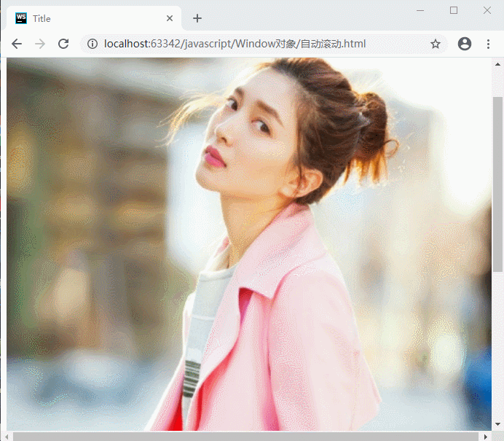Maximize the browser window

(x=454, y=11)
